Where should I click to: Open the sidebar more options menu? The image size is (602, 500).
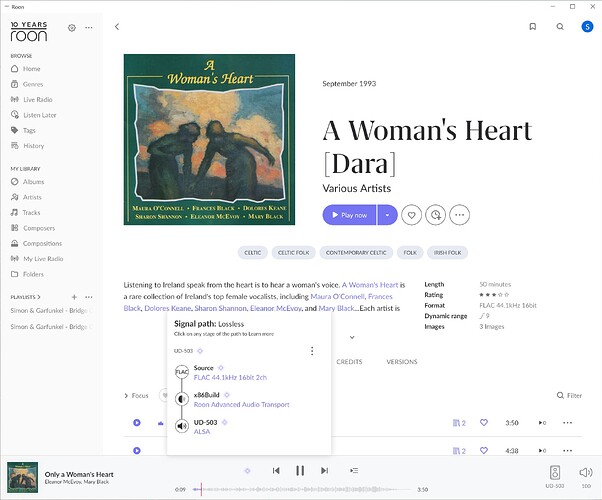89,28
